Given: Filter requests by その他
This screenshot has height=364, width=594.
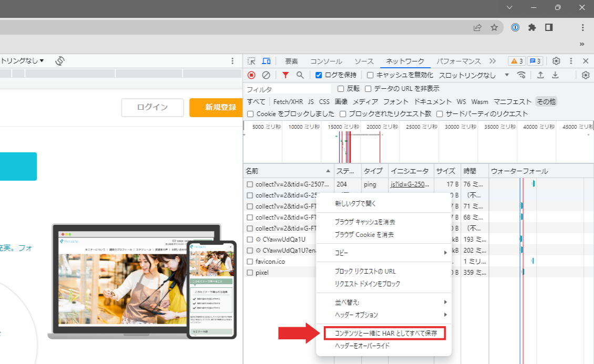Looking at the screenshot, I should (x=546, y=101).
